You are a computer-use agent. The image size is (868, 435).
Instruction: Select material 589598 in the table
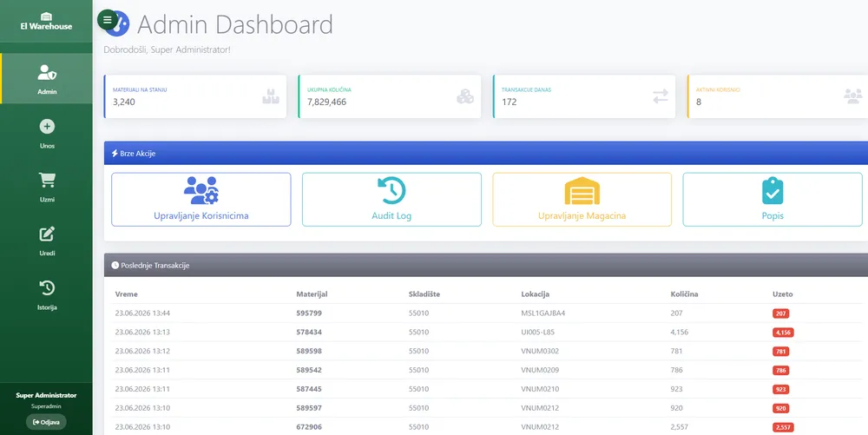[x=309, y=351]
